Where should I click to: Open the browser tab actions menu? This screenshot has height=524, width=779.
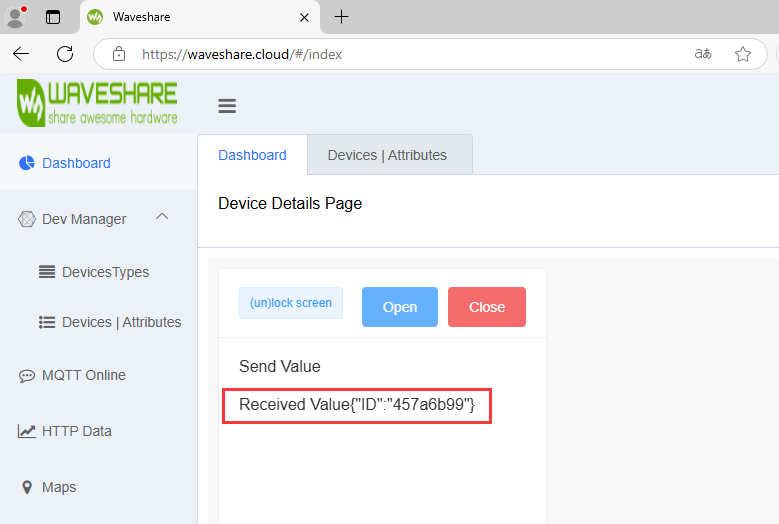(53, 17)
